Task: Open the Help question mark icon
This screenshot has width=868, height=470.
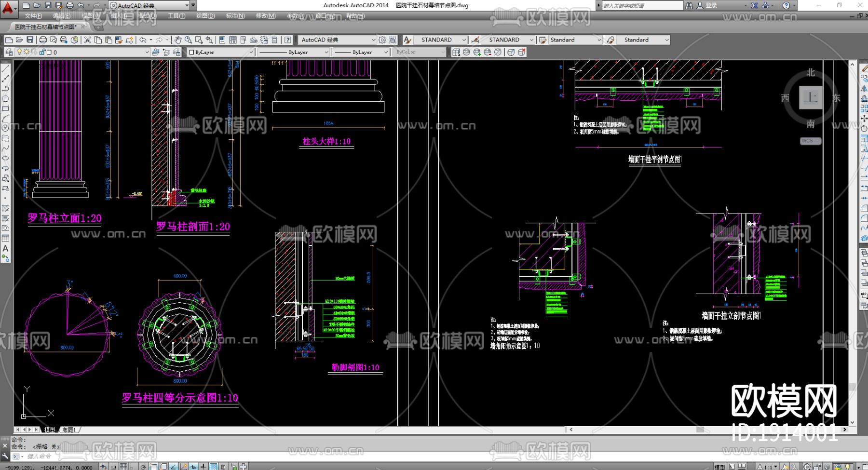Action: click(288, 40)
